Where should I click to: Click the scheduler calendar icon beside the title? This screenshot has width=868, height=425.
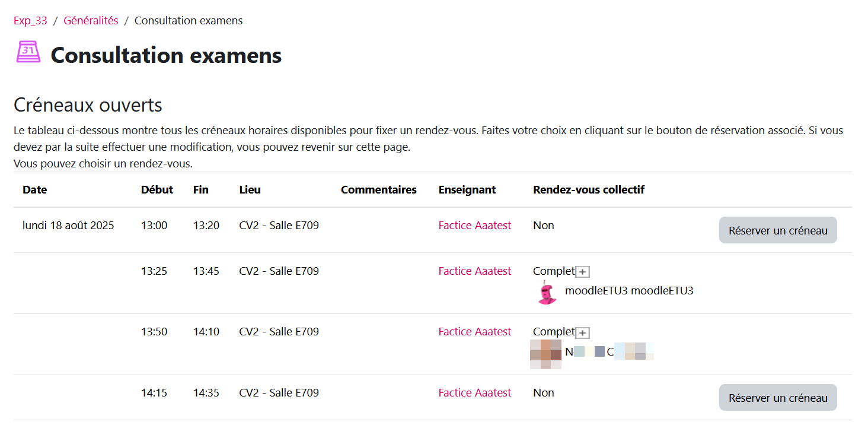click(28, 52)
